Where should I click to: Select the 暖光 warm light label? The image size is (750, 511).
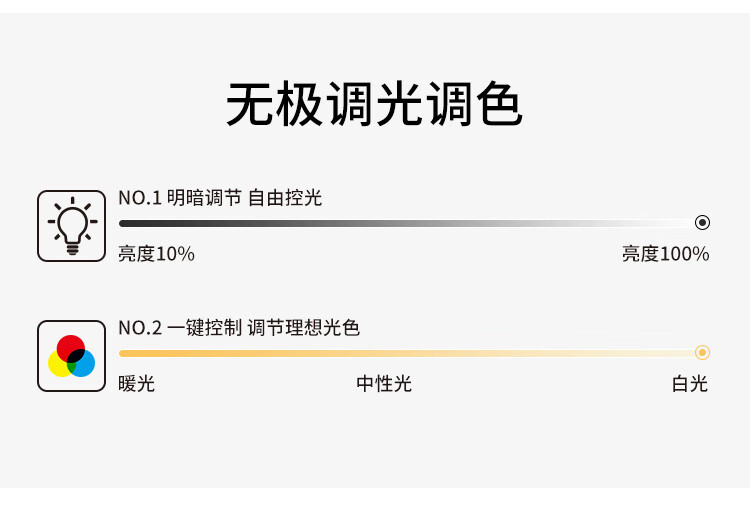pos(136,384)
